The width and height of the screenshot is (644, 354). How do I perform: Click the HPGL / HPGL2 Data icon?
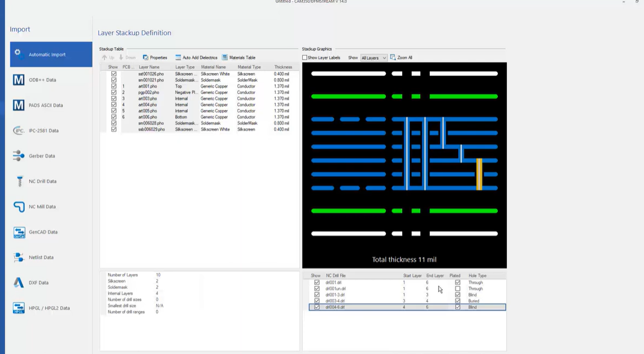click(19, 308)
